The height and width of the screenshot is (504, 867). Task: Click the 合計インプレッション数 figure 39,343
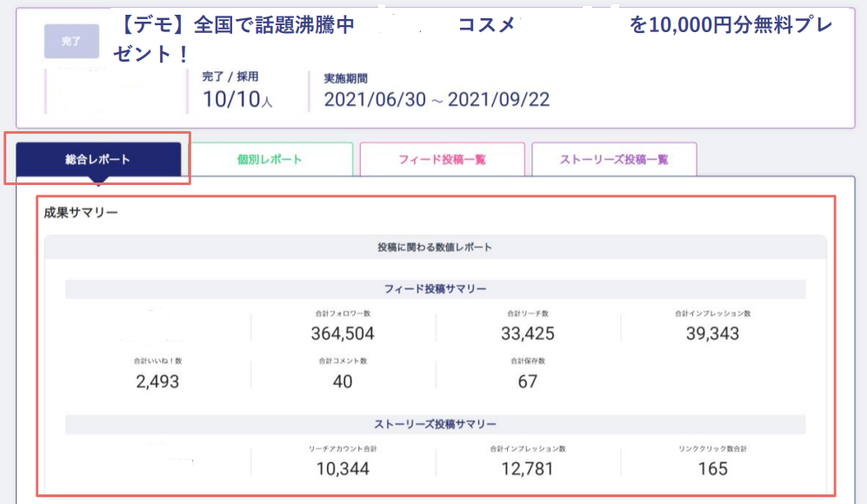pyautogui.click(x=712, y=333)
